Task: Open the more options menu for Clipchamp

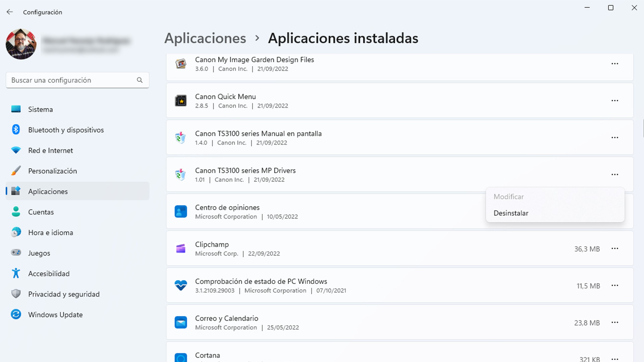Action: (615, 249)
